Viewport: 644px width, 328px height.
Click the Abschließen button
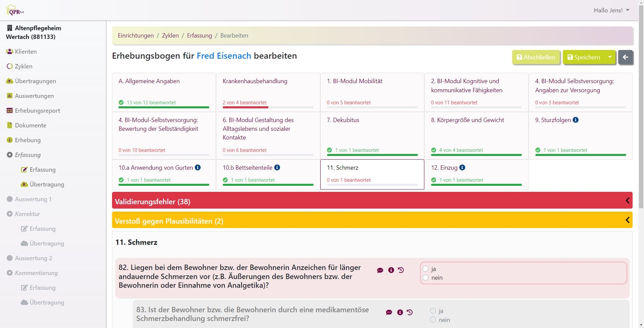pyautogui.click(x=536, y=57)
